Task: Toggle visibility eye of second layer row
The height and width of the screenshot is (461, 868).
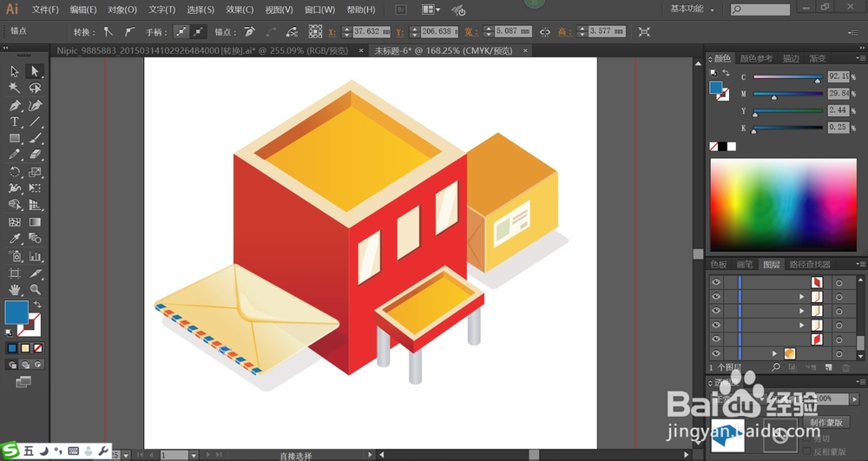Action: click(x=716, y=296)
